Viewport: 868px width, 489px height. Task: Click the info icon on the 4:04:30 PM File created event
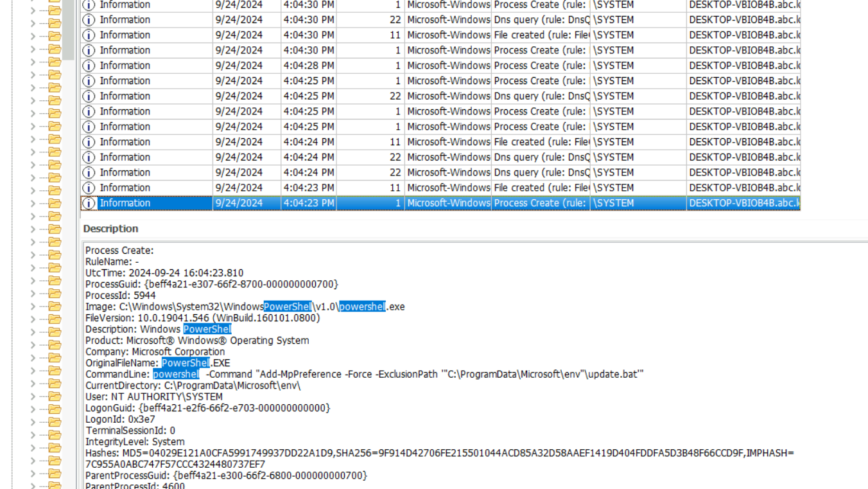tap(89, 35)
